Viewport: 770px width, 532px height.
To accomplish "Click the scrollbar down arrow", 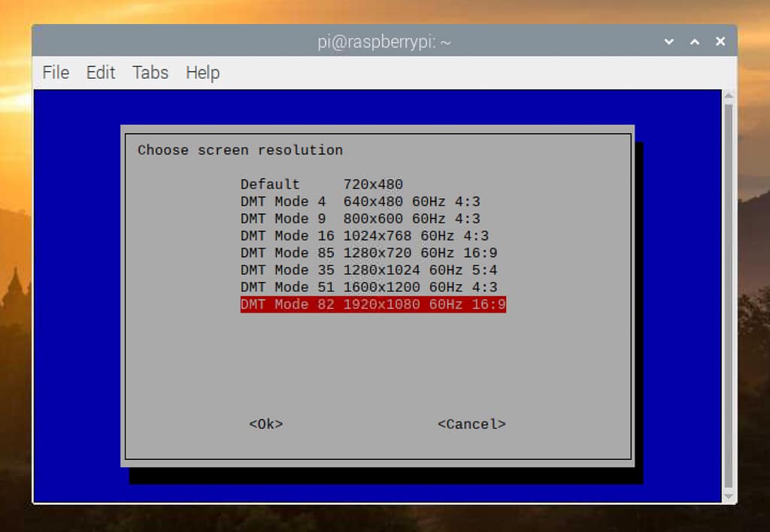I will pyautogui.click(x=728, y=497).
